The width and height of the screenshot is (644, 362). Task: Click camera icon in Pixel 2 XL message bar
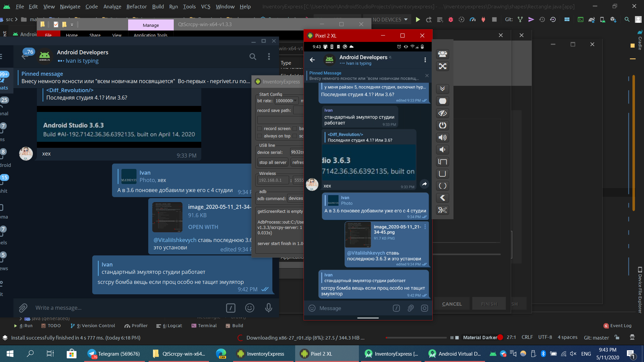coord(425,308)
